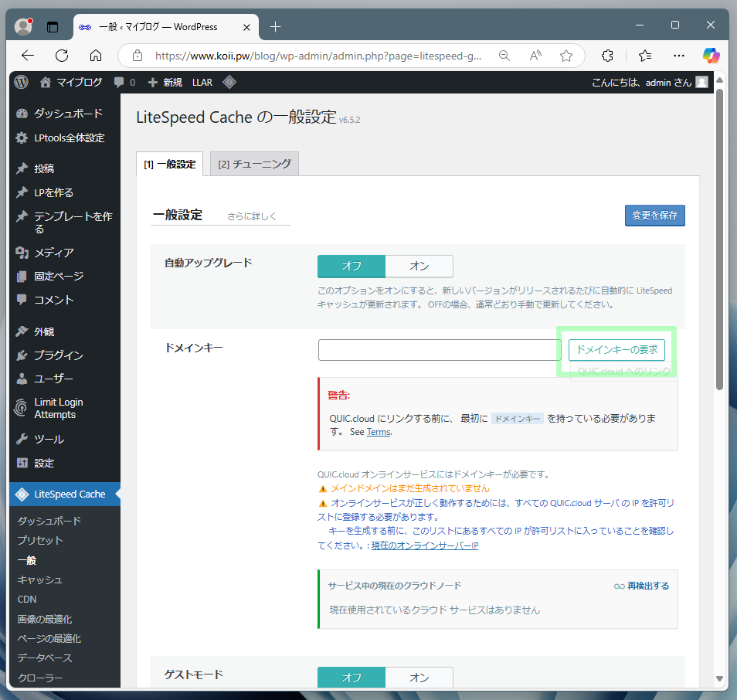Visit the マイブログ site from admin bar
Image resolution: width=737 pixels, height=700 pixels.
pos(71,82)
